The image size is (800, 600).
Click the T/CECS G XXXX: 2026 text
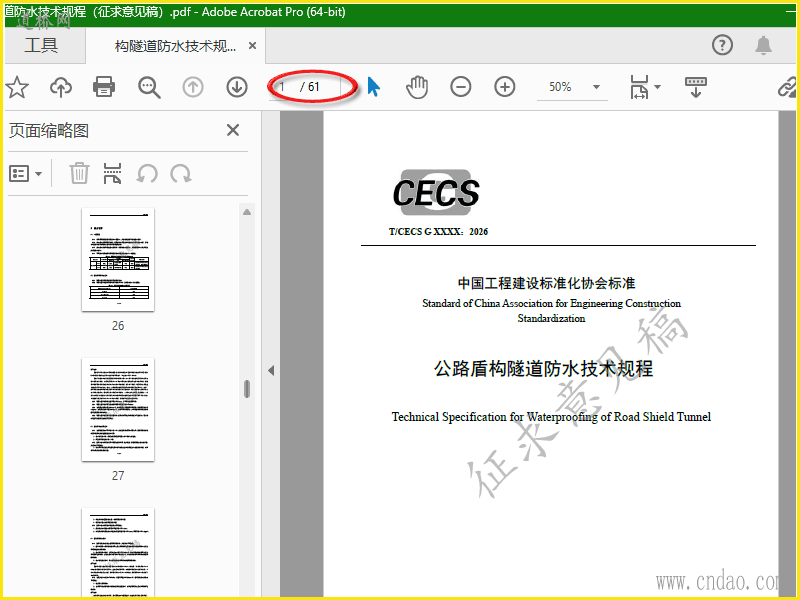(x=438, y=232)
